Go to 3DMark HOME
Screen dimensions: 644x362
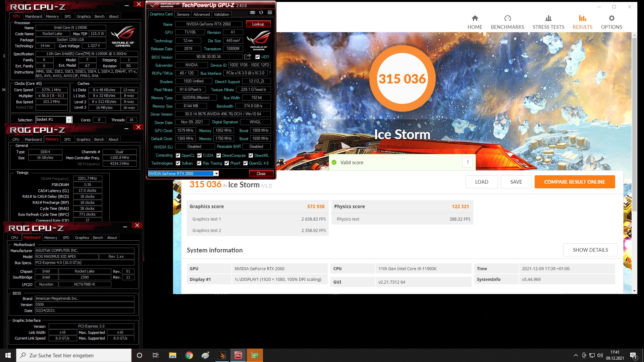[475, 22]
